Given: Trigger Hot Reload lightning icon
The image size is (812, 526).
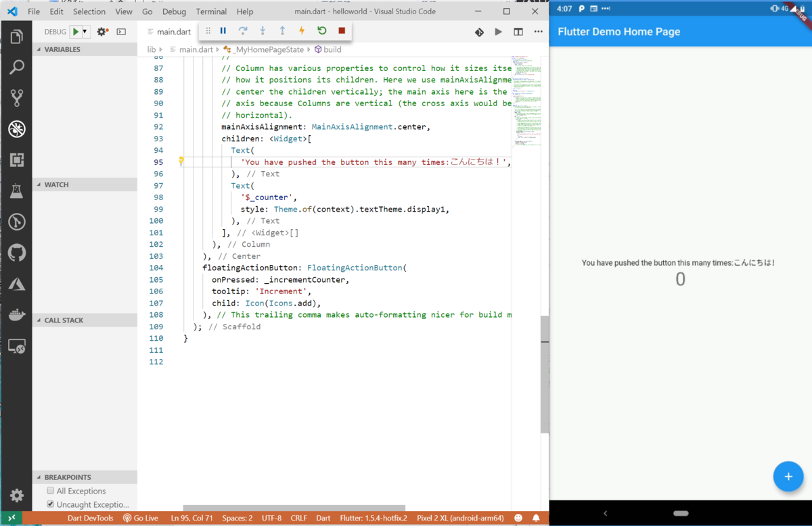Looking at the screenshot, I should tap(302, 30).
